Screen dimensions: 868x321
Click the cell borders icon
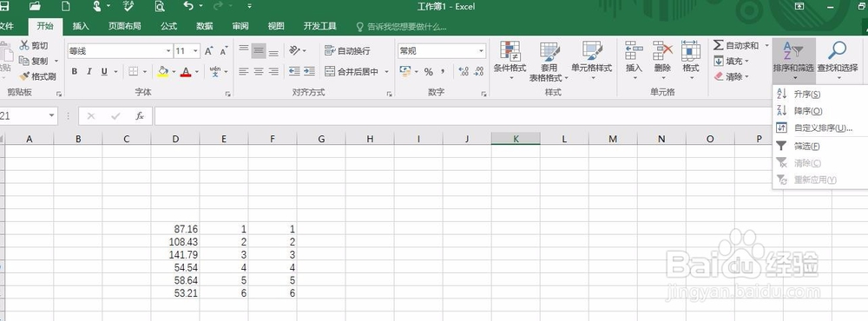tap(134, 71)
